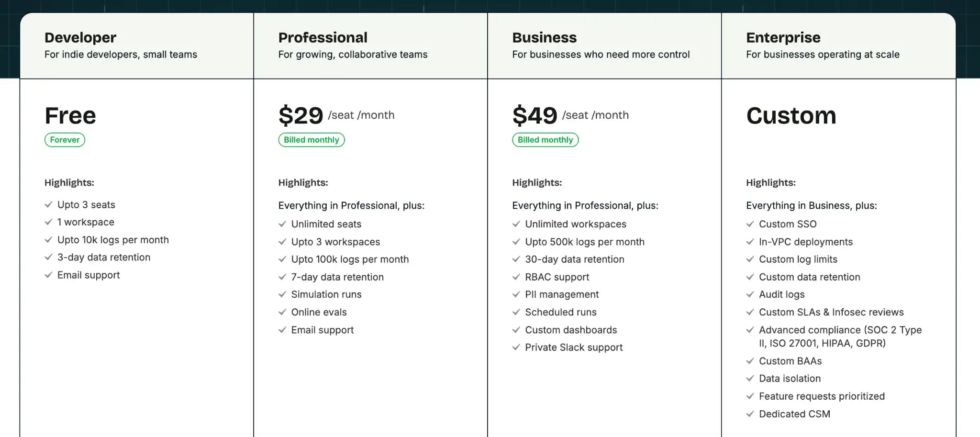
Task: Click the $49 price text
Action: click(535, 116)
